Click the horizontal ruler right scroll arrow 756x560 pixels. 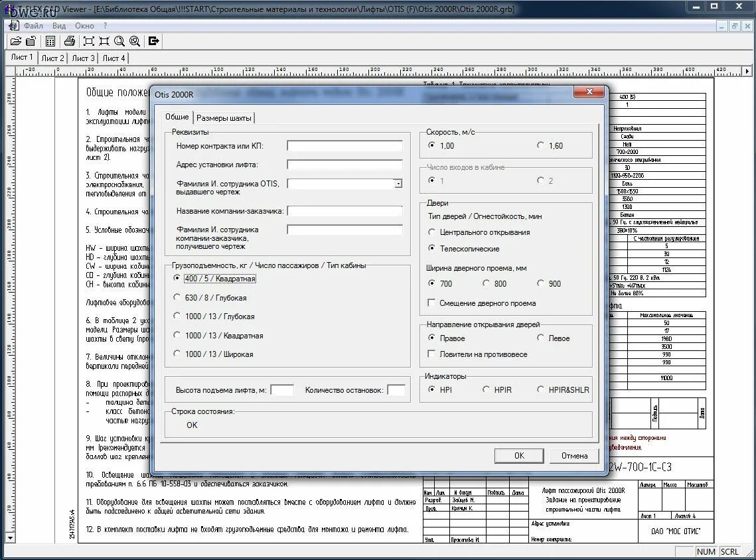click(x=747, y=71)
